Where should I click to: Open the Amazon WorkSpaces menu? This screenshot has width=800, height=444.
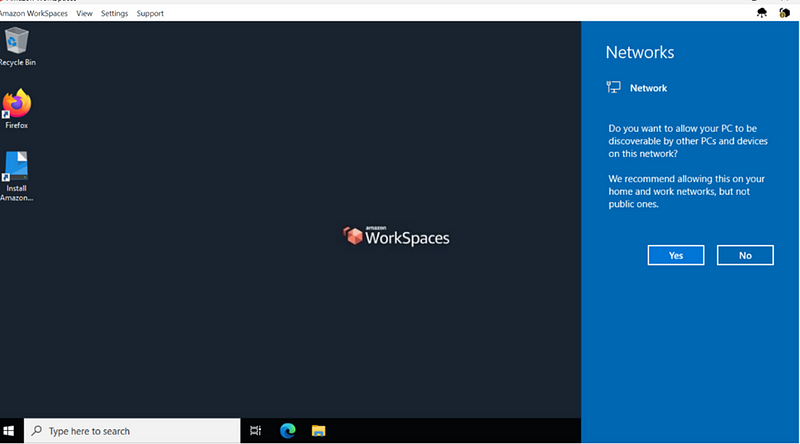(33, 13)
